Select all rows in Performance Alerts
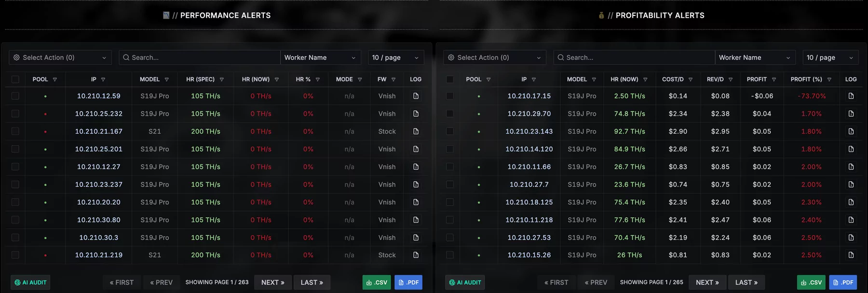The image size is (868, 293). (x=15, y=80)
